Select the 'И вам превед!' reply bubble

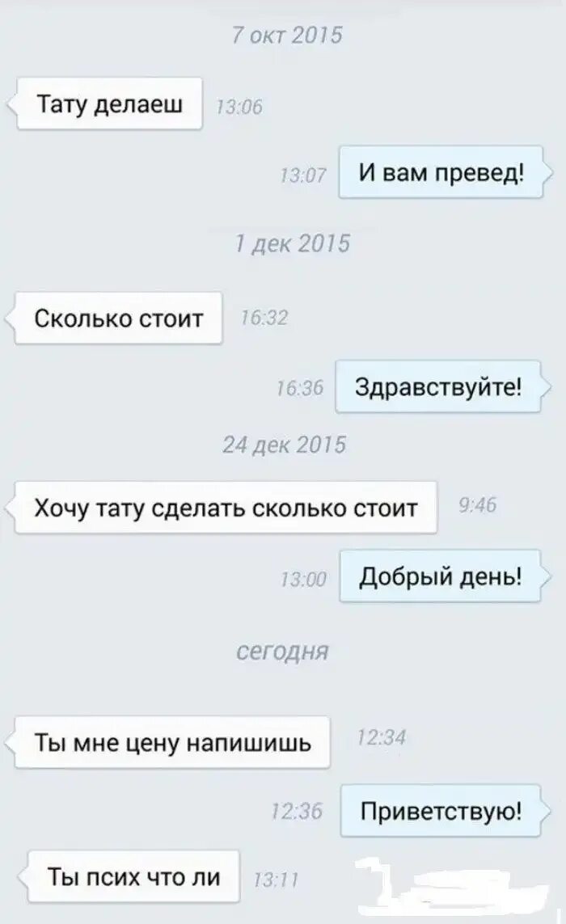point(441,172)
